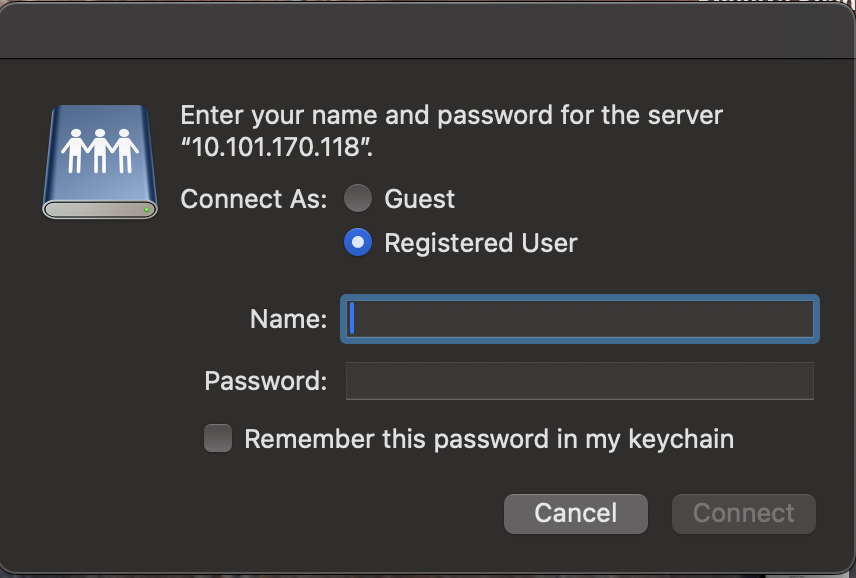
Task: Click the server address "10.101.170.118" text
Action: [275, 148]
